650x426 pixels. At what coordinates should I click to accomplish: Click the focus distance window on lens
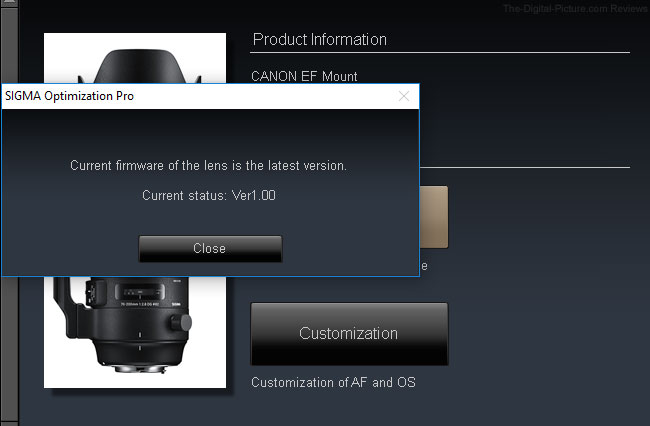tap(141, 292)
